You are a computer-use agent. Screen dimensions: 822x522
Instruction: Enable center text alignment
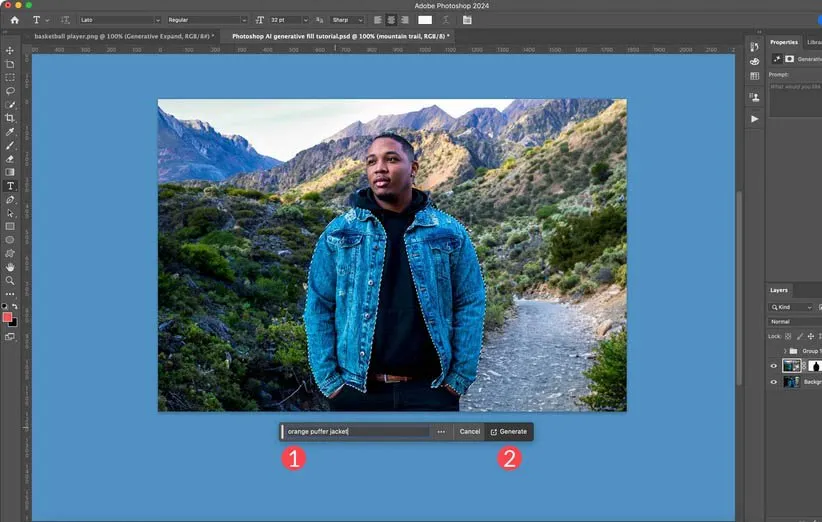click(390, 20)
